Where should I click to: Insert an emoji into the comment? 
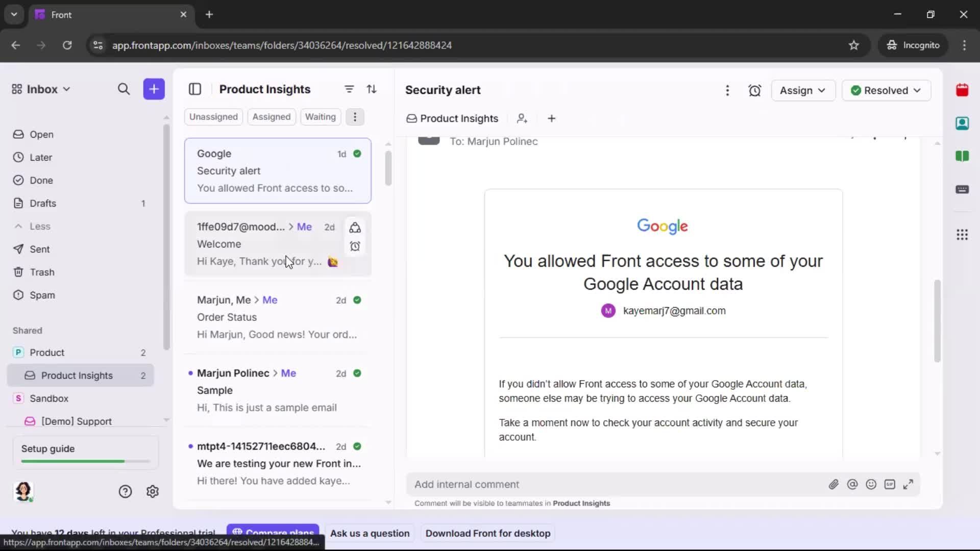[871, 484]
